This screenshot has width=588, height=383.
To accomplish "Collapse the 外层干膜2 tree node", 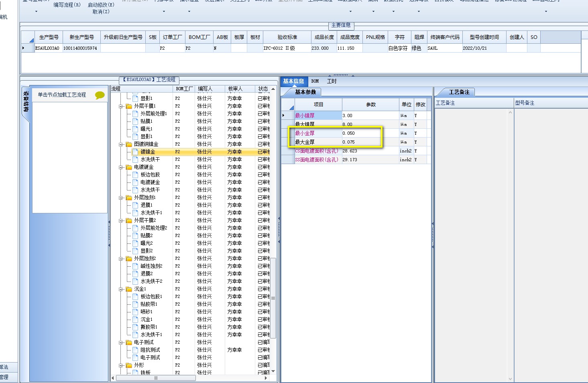I will tap(121, 221).
